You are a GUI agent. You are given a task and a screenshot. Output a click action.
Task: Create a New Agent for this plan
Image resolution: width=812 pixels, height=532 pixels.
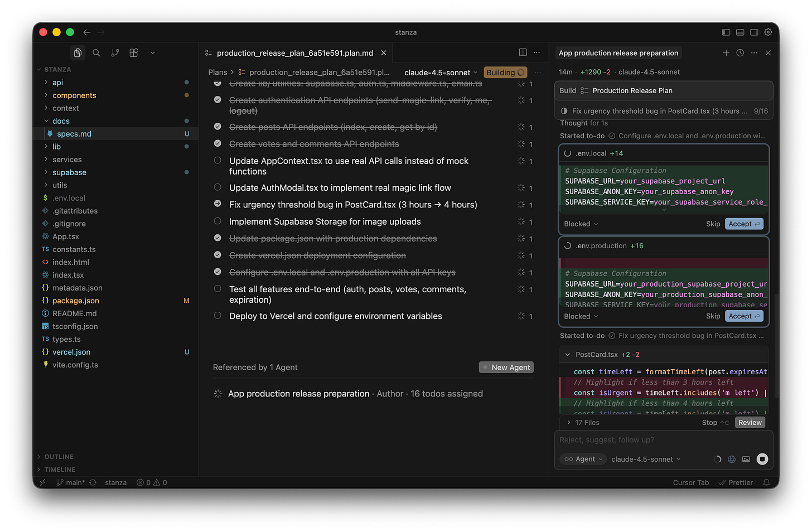click(506, 367)
